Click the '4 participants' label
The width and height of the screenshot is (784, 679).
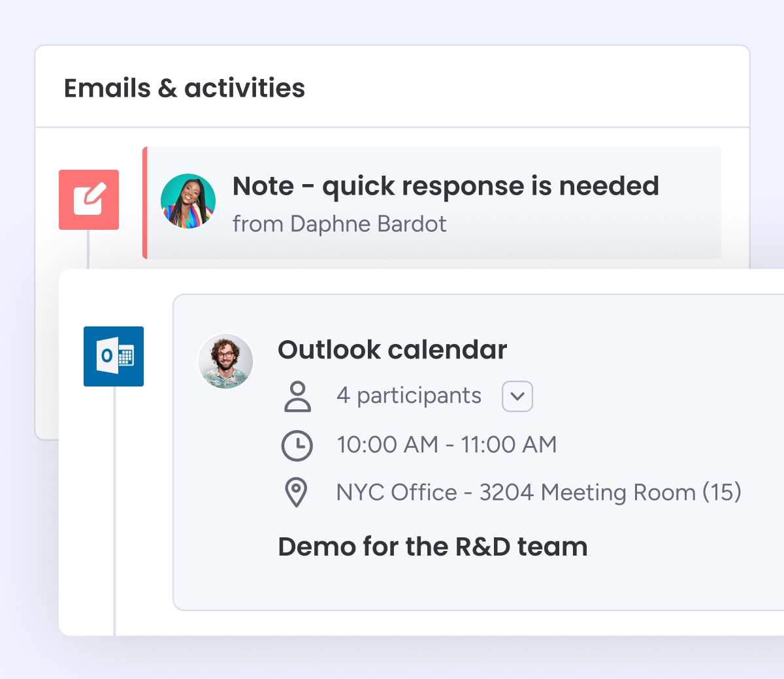[x=409, y=396]
